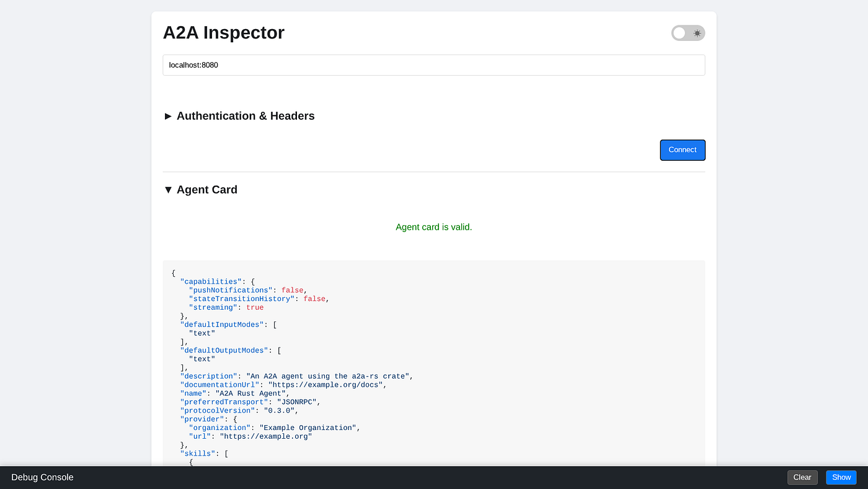Click the "description" line in agent card
868x489 pixels.
[297, 376]
